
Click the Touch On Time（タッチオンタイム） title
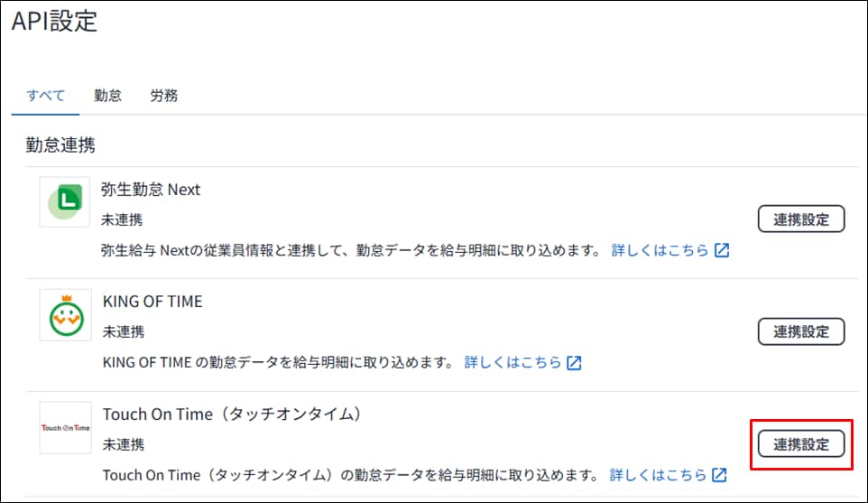232,415
